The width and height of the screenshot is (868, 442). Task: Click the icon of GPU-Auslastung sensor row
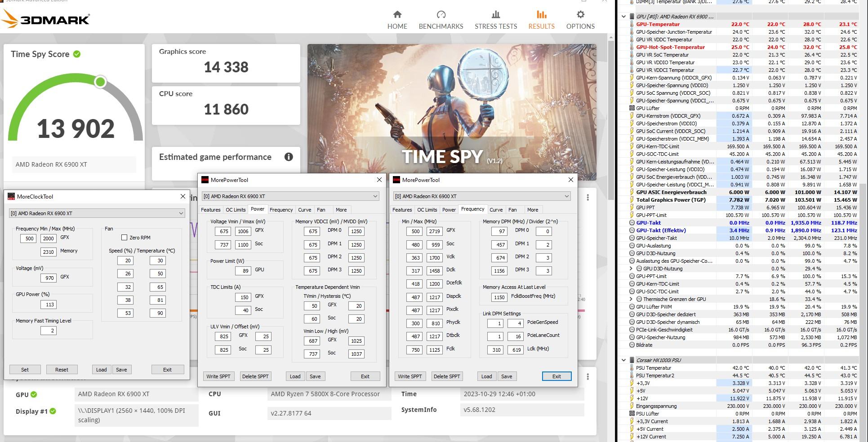click(x=632, y=246)
